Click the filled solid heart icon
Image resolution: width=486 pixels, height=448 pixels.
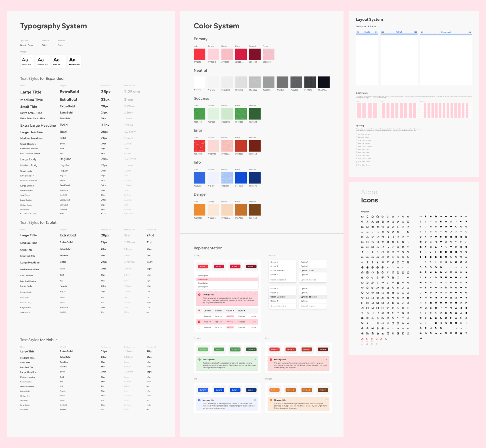click(441, 242)
